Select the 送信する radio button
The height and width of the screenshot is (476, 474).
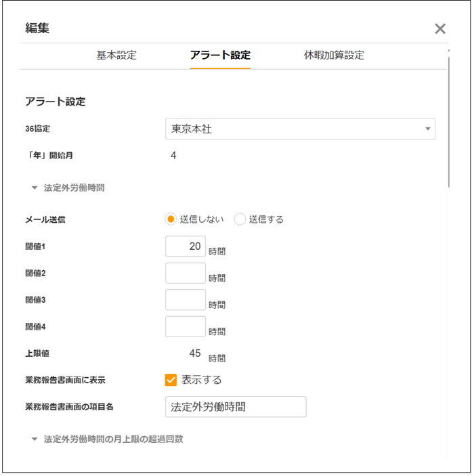[240, 219]
